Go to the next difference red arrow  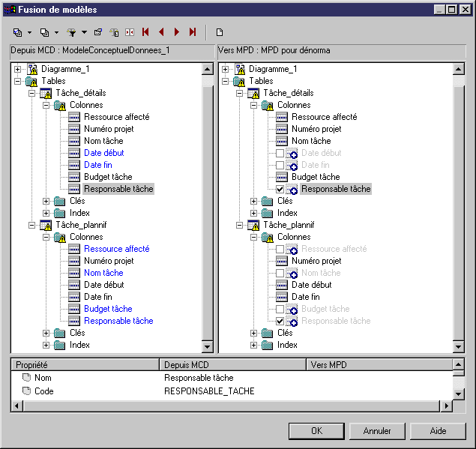[177, 32]
